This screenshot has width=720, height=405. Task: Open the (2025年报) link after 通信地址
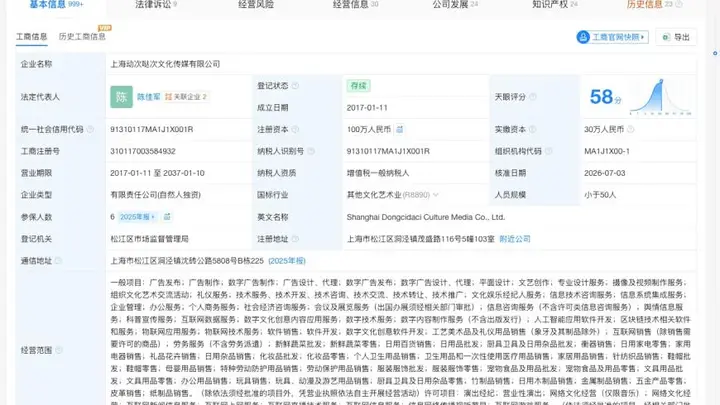pos(287,261)
